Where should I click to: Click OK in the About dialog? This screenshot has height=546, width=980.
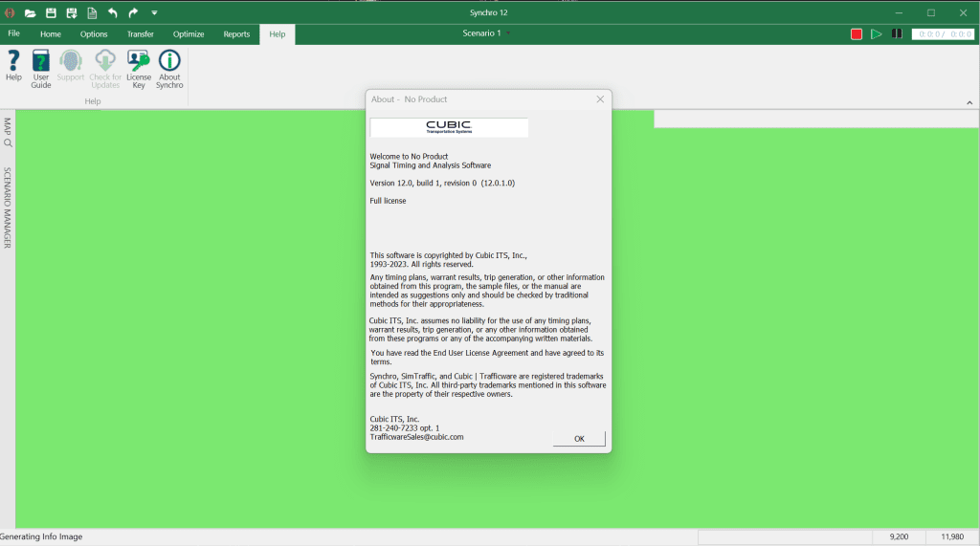tap(579, 438)
